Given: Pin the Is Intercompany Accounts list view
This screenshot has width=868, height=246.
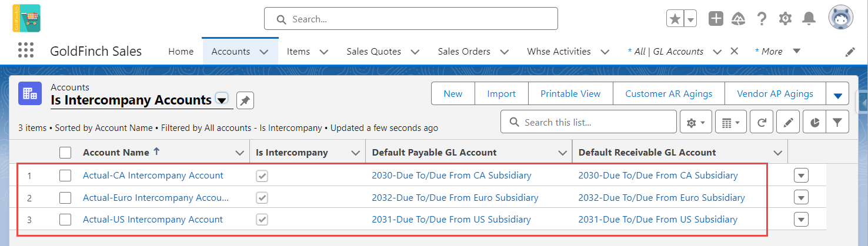Looking at the screenshot, I should coord(245,101).
